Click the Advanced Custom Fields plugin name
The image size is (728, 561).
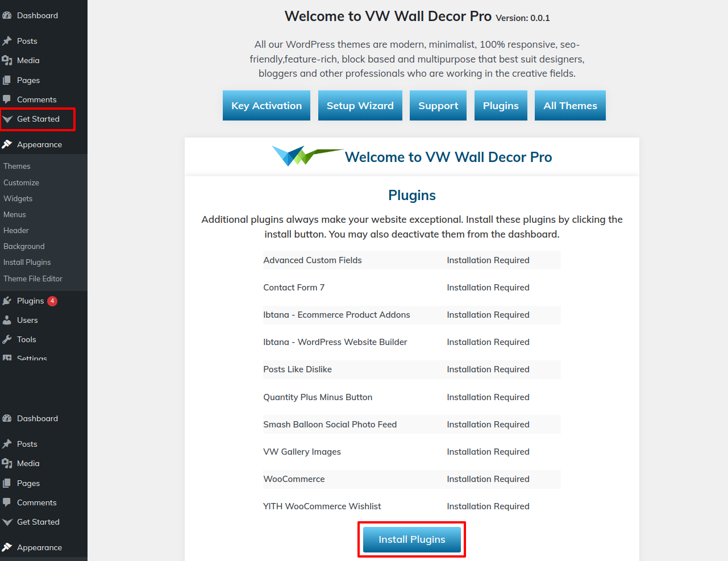[313, 260]
